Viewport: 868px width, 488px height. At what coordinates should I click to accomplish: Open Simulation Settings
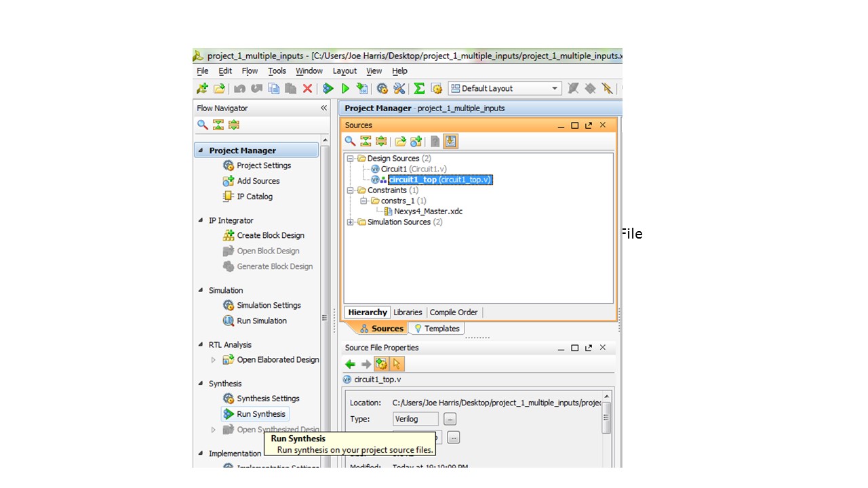coord(262,305)
